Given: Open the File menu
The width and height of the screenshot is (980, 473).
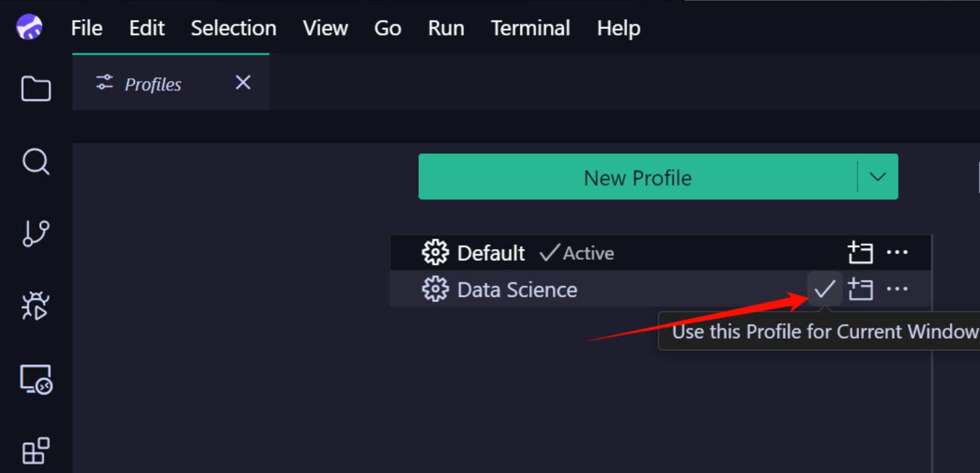Looking at the screenshot, I should (x=87, y=28).
